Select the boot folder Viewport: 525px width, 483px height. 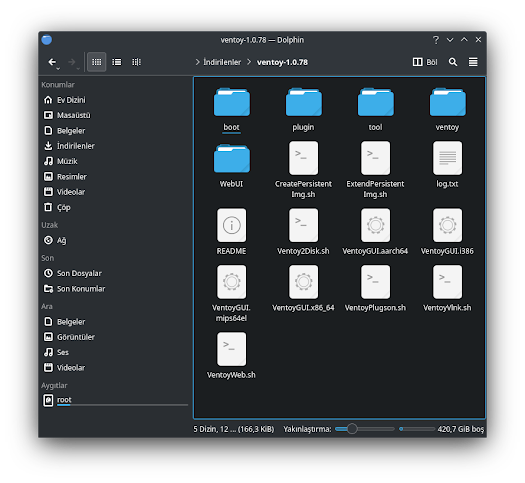click(x=231, y=109)
